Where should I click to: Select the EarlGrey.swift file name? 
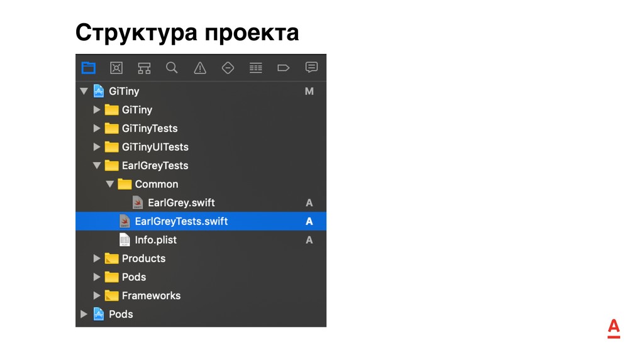(181, 203)
